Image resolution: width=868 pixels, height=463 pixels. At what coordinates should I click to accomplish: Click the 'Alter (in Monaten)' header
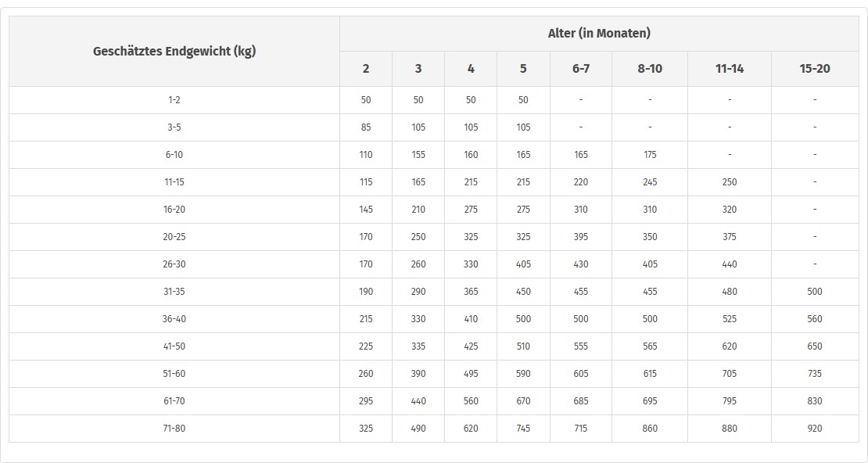[599, 33]
